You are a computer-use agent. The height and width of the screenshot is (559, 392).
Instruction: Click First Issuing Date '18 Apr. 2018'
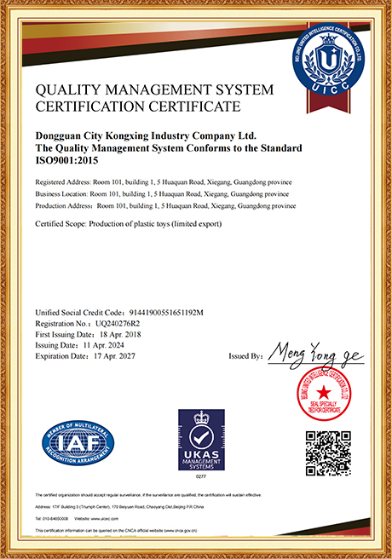[120, 334]
